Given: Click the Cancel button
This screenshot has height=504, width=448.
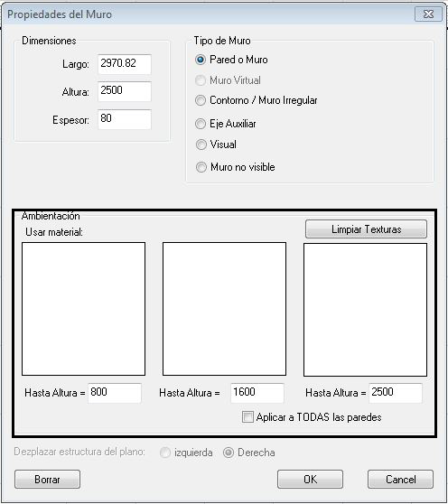Looking at the screenshot, I should tap(400, 480).
